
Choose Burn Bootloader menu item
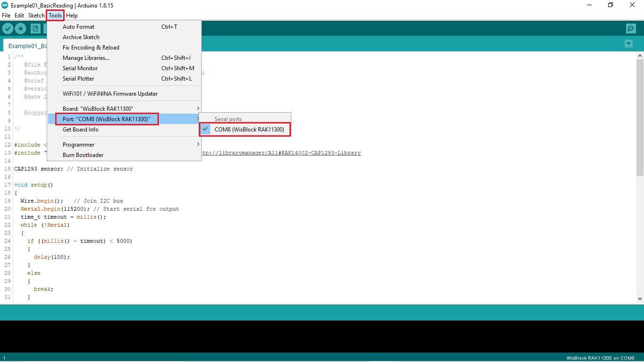(124, 155)
